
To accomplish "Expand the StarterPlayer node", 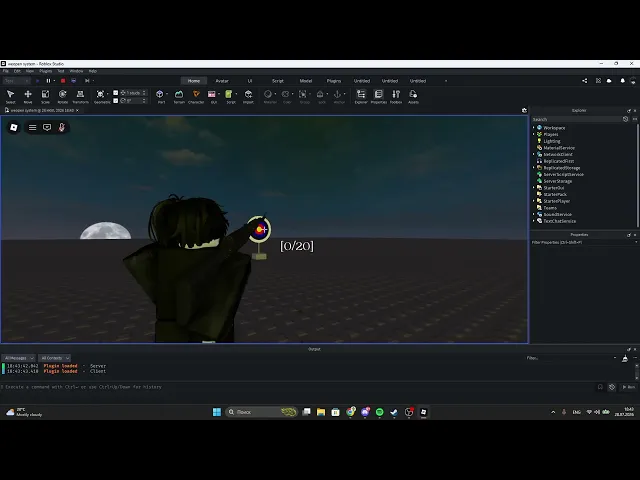I will coord(533,201).
